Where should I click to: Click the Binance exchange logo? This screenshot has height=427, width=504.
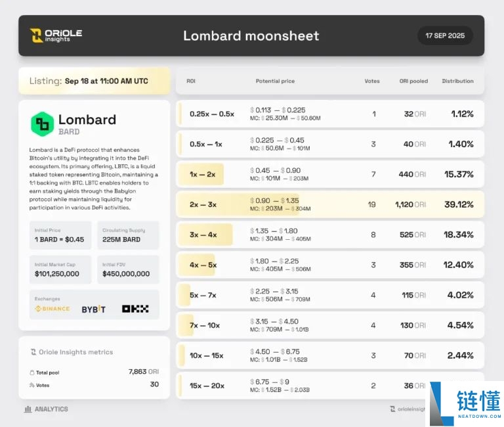[52, 309]
